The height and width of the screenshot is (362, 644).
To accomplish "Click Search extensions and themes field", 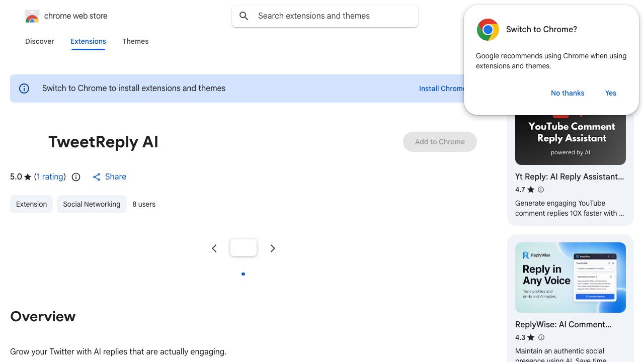I will point(325,16).
